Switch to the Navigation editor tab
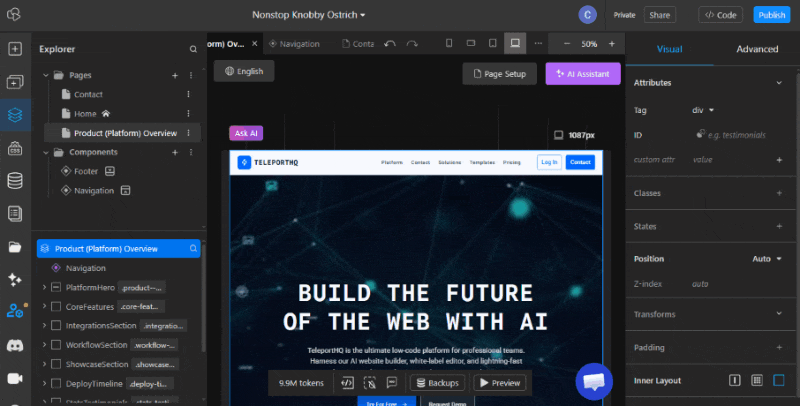This screenshot has height=406, width=800. 294,44
